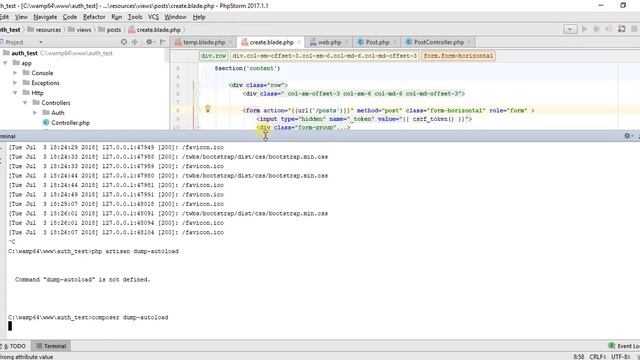Click the yellow intention lightbulb icon
640x360 pixels.
pyautogui.click(x=208, y=109)
